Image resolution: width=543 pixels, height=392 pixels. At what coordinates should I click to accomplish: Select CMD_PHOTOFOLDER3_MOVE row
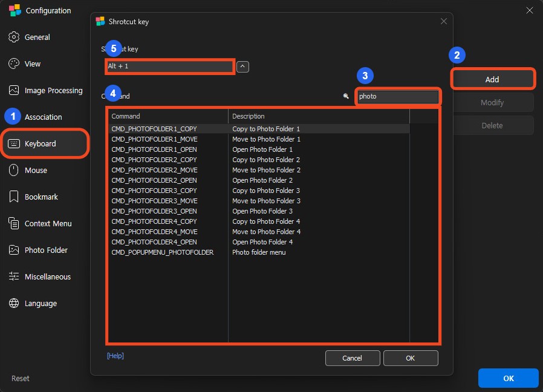point(259,201)
